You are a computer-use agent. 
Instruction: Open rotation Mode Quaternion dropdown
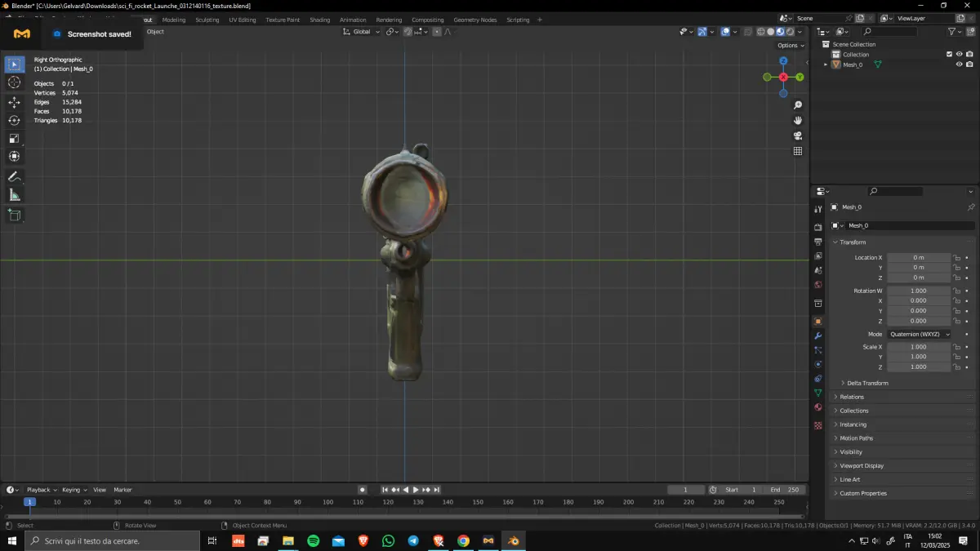[x=920, y=334]
